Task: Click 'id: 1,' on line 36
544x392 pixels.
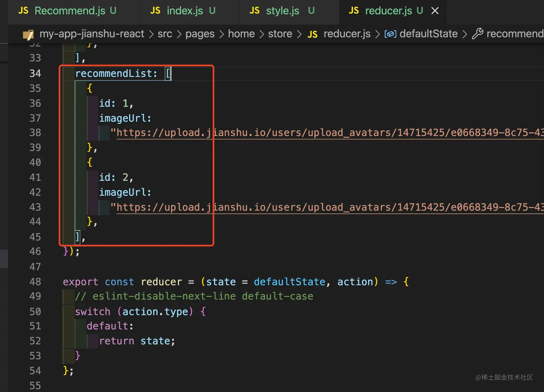Action: (116, 103)
